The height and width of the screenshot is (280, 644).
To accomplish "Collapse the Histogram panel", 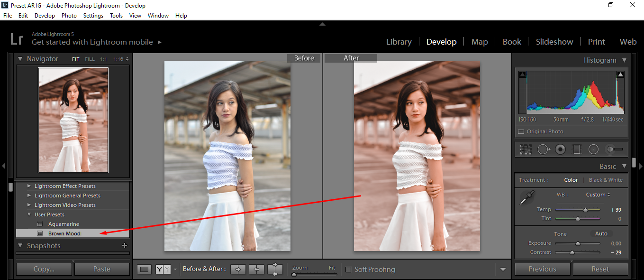I will [x=624, y=60].
